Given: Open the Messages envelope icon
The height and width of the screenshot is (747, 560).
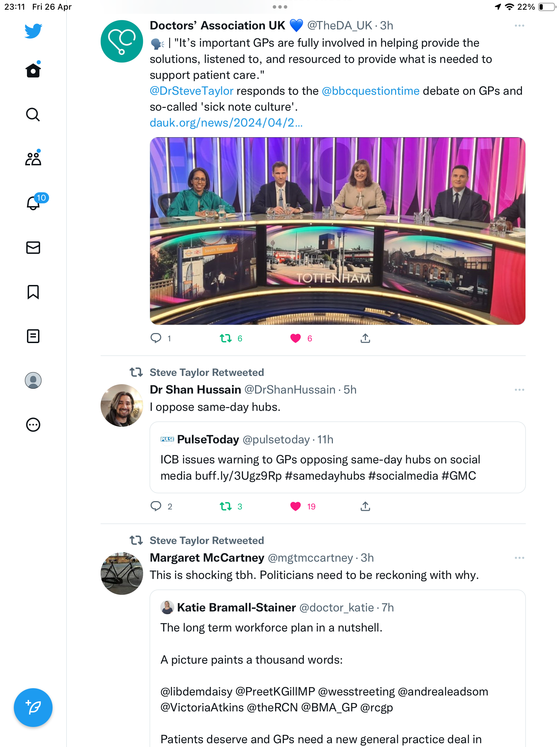Looking at the screenshot, I should (x=33, y=248).
